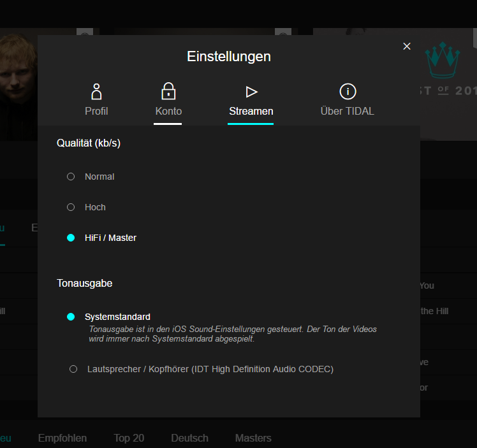The height and width of the screenshot is (448, 477).
Task: Select the Streamen tab label
Action: point(251,112)
